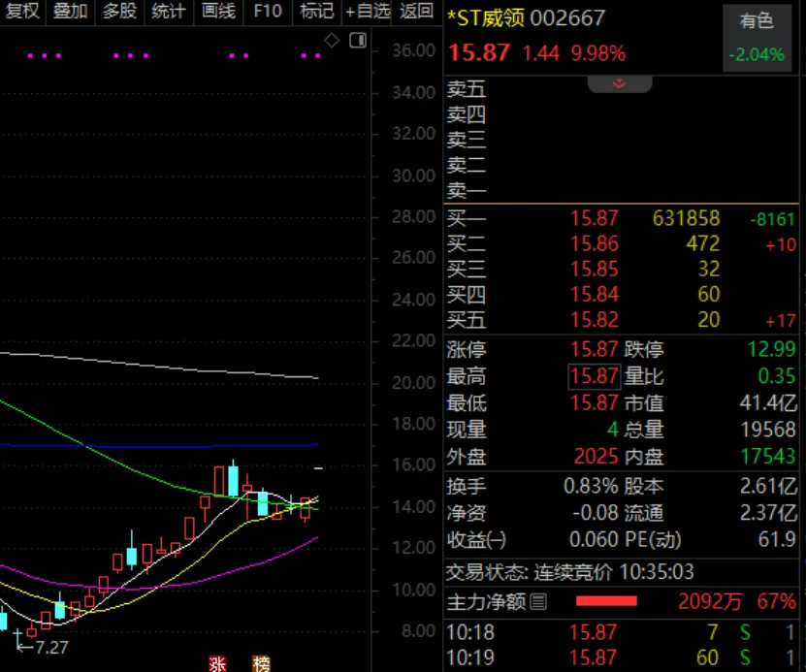806x672 pixels.
Task: Click 量比 value 0.35
Action: coord(777,376)
